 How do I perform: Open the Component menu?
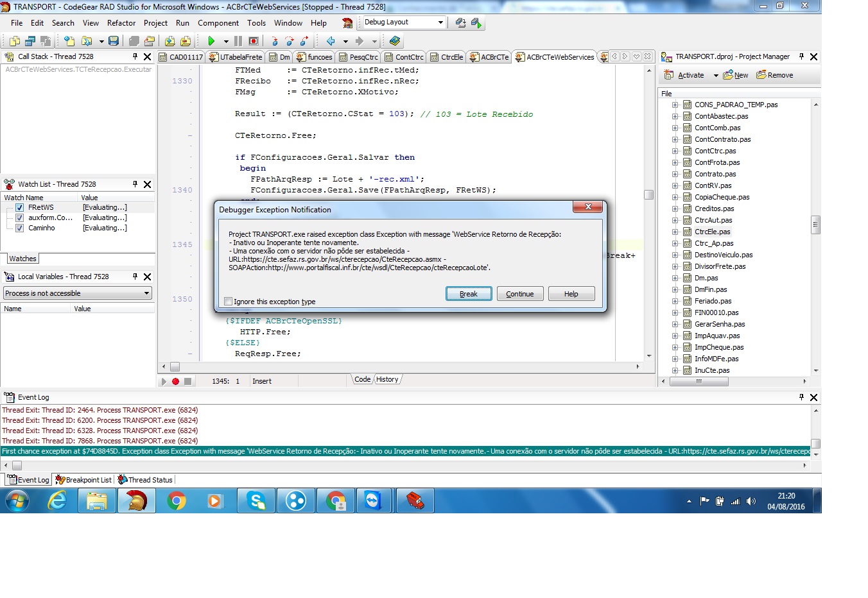click(x=218, y=23)
